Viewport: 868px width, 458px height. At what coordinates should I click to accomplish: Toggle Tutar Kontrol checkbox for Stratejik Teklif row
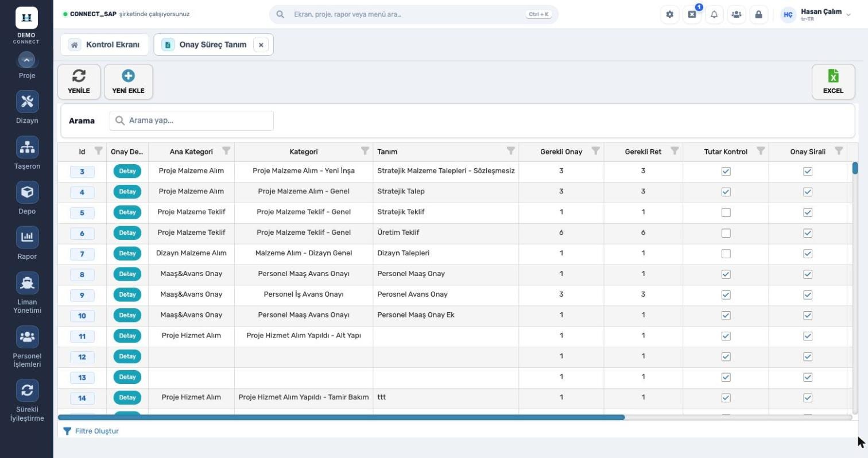pyautogui.click(x=726, y=212)
